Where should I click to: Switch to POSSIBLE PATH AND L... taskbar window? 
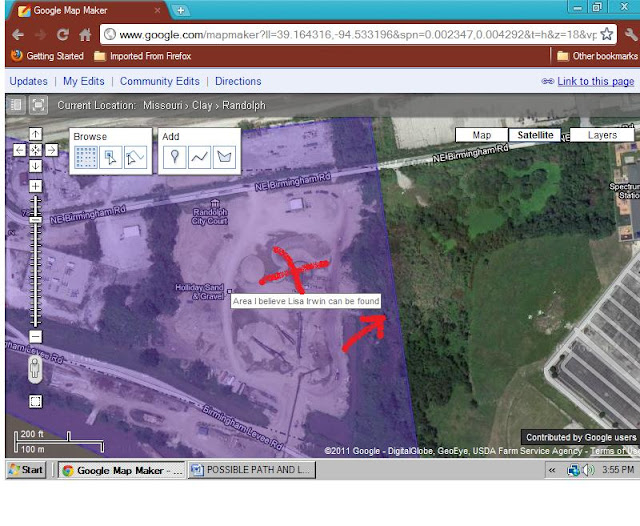tap(251, 470)
